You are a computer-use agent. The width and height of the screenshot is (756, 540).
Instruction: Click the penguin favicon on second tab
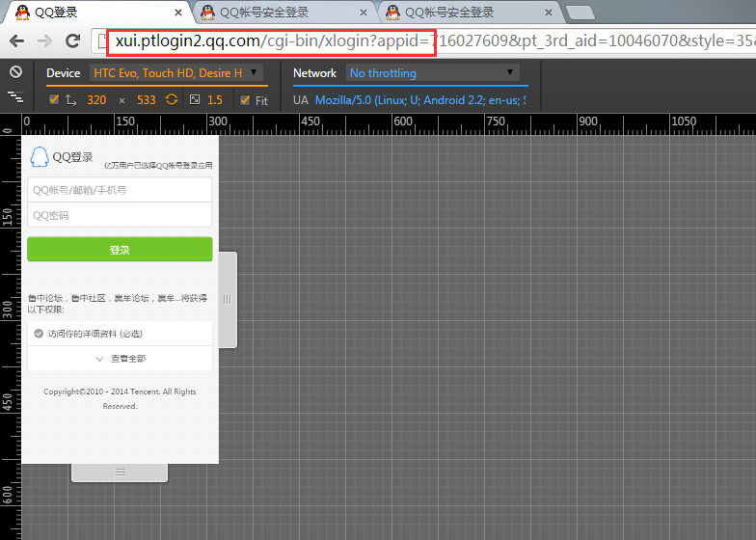tap(208, 13)
